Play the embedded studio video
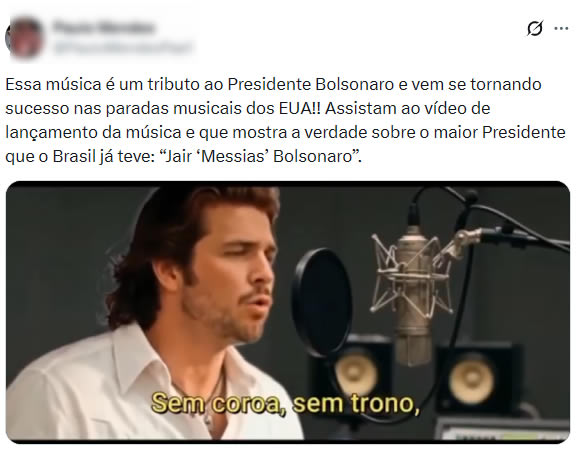This screenshot has width=580, height=459. click(x=288, y=313)
